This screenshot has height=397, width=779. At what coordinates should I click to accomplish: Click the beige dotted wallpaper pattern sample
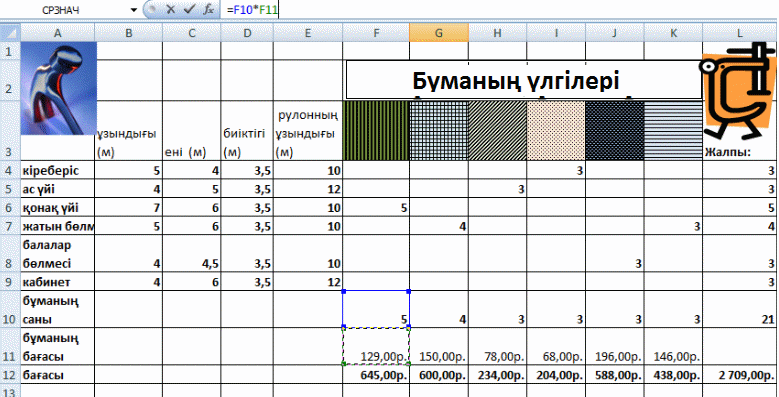[x=556, y=131]
